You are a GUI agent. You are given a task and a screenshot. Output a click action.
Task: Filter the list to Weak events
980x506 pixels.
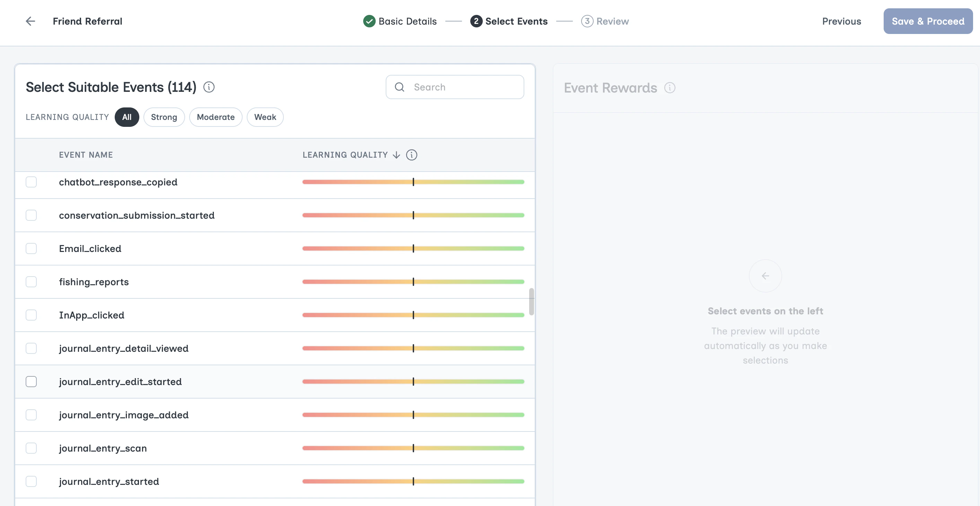[265, 117]
